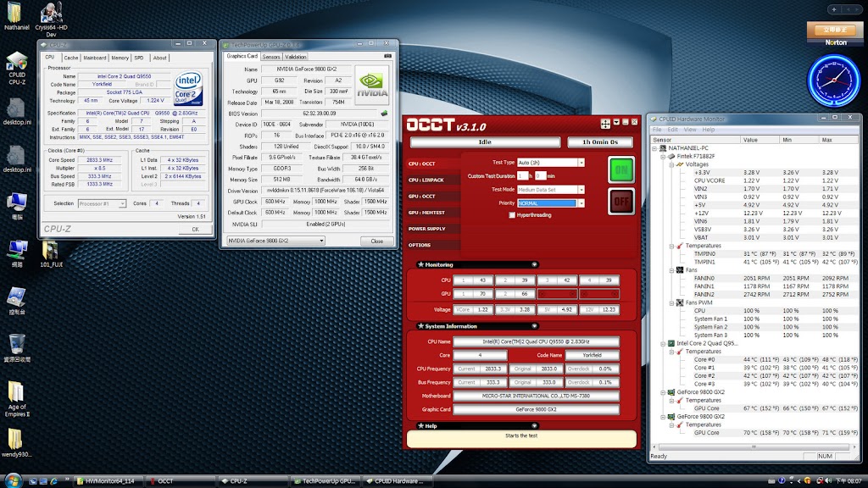Switch to CPU-Z Cache tab
This screenshot has width=868, height=488.
pos(71,58)
